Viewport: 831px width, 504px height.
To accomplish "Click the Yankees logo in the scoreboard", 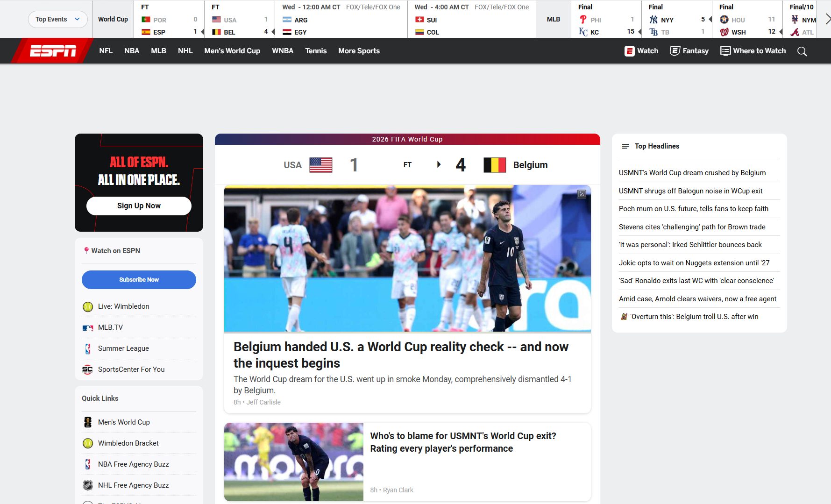I will point(653,20).
